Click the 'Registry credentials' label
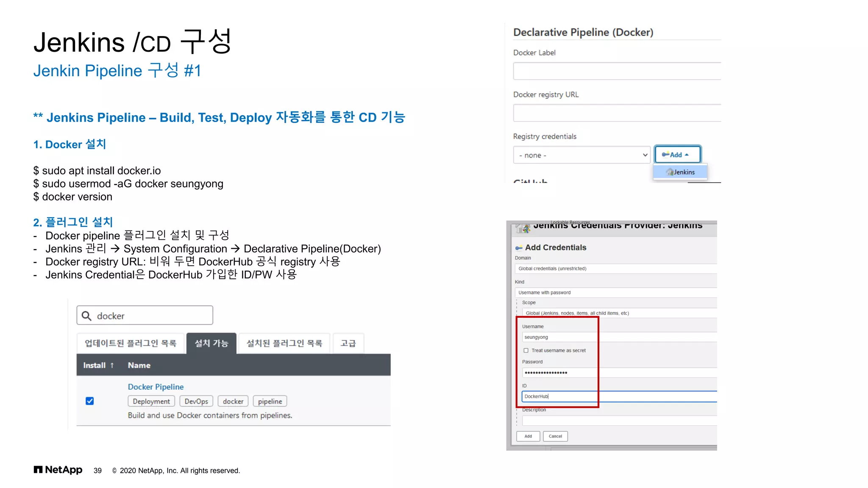The image size is (868, 488). (x=545, y=136)
